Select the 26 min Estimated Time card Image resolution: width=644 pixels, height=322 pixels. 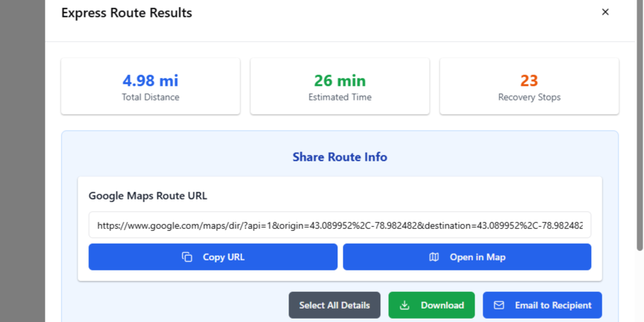(339, 86)
